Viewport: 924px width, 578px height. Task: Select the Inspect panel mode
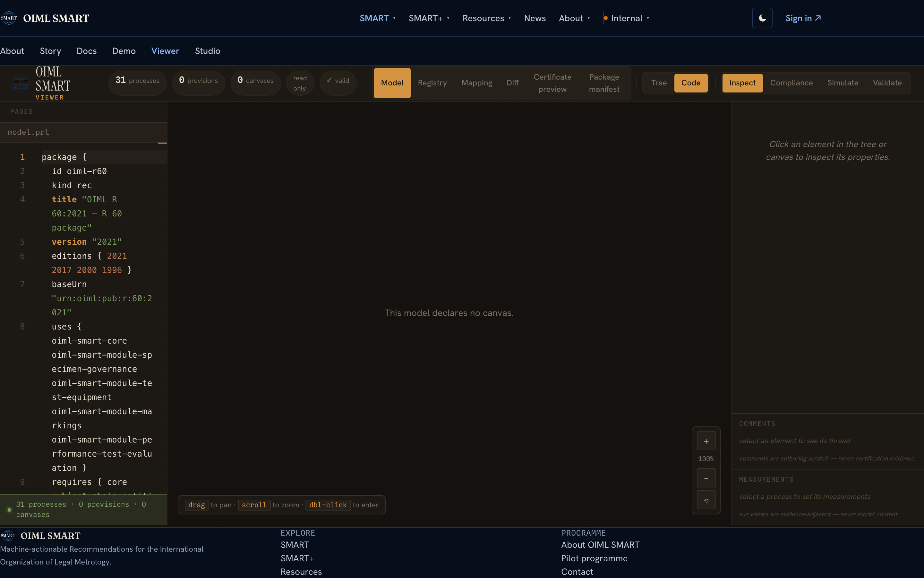(742, 83)
